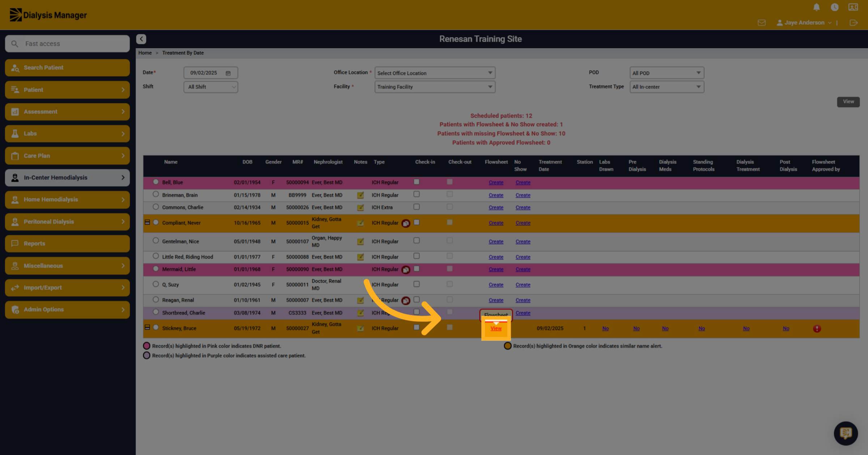The width and height of the screenshot is (868, 455).
Task: Open the Treatment Type dropdown
Action: (x=667, y=87)
